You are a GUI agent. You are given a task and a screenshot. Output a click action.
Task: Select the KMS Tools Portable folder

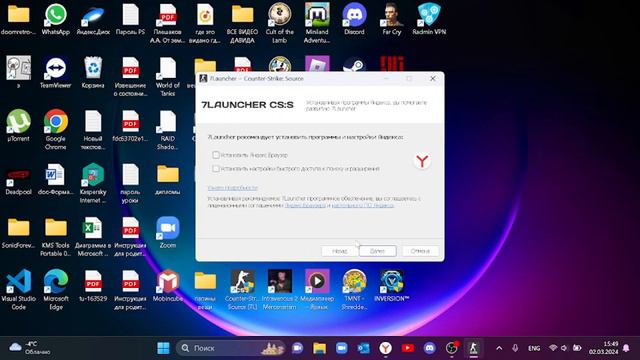(x=56, y=237)
